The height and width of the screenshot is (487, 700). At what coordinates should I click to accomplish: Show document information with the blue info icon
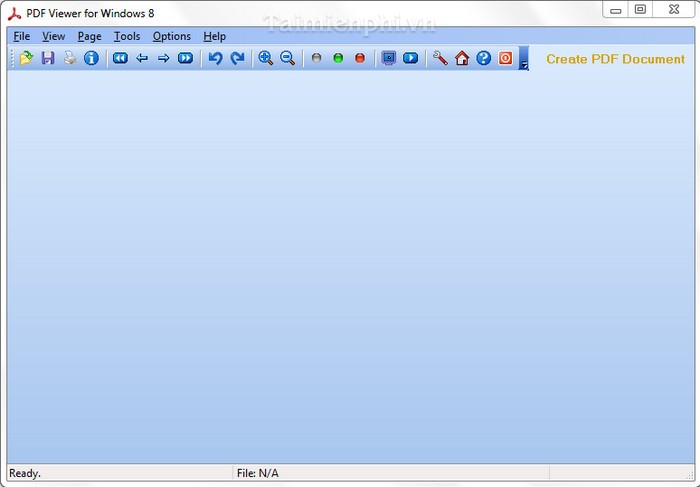click(92, 58)
